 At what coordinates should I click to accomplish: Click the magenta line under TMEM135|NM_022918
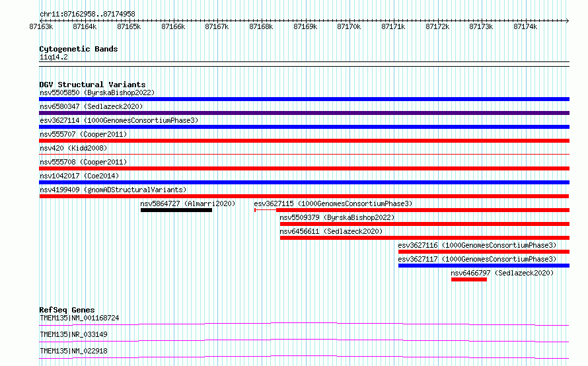coord(304,357)
